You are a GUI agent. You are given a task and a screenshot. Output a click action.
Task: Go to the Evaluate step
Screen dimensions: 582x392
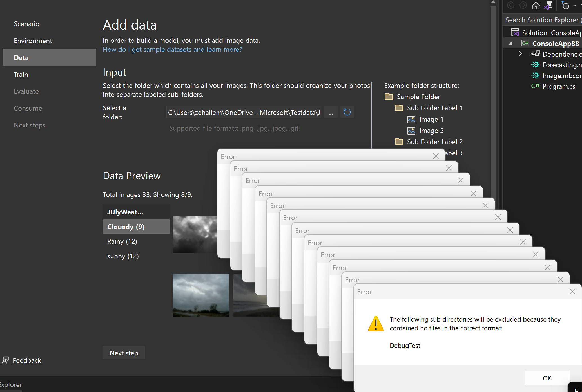pyautogui.click(x=26, y=91)
